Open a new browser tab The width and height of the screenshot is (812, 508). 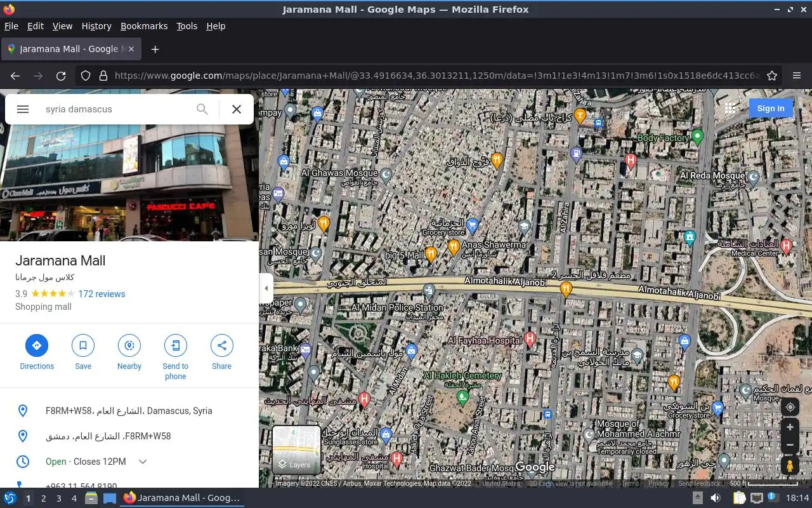tap(155, 49)
